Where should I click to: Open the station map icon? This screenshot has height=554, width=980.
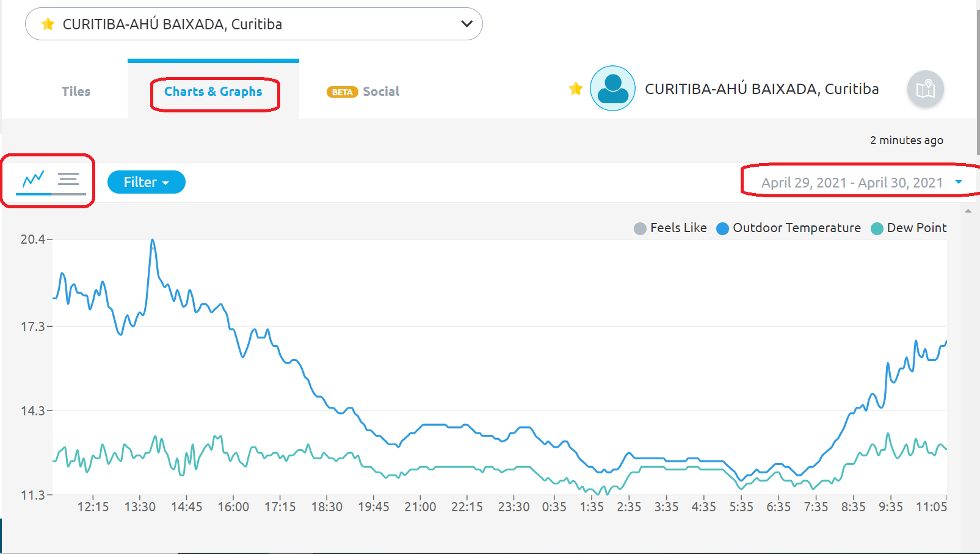925,89
